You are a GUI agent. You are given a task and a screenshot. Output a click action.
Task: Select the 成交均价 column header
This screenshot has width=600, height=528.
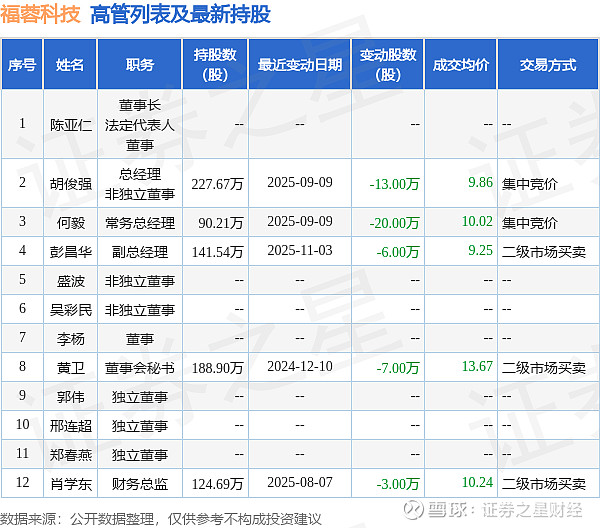(461, 64)
